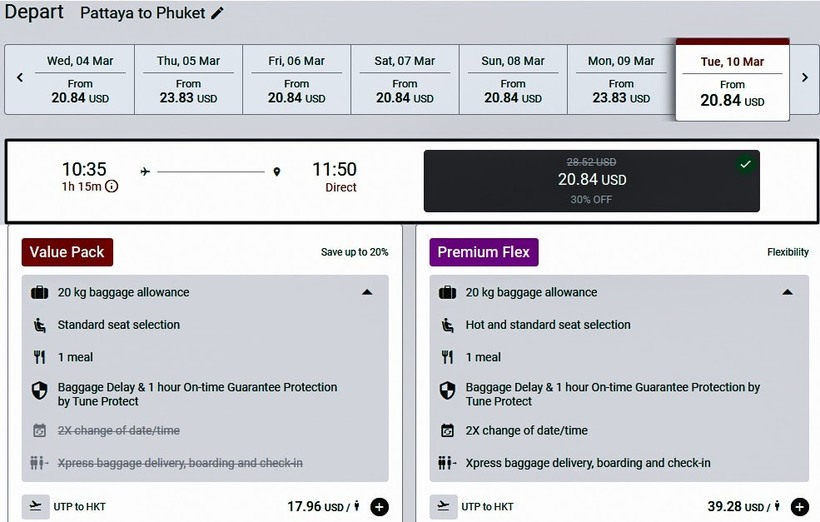Click the pencil icon to edit route

(218, 13)
